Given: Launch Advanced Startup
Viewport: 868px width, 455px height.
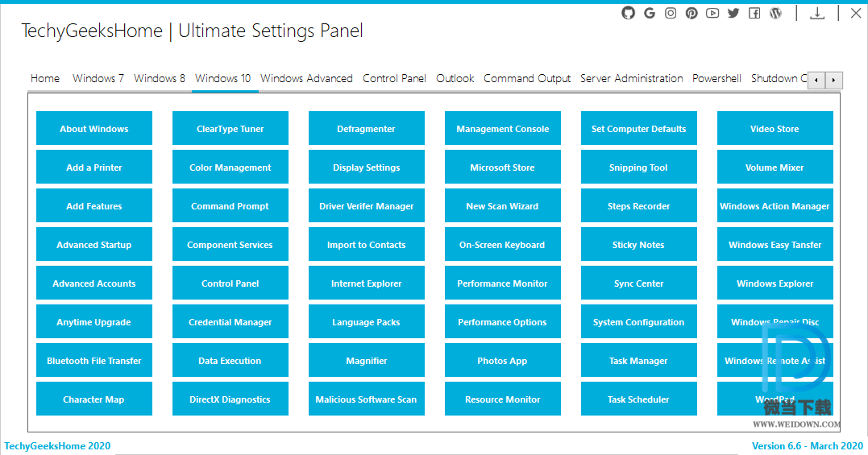Looking at the screenshot, I should pyautogui.click(x=94, y=244).
